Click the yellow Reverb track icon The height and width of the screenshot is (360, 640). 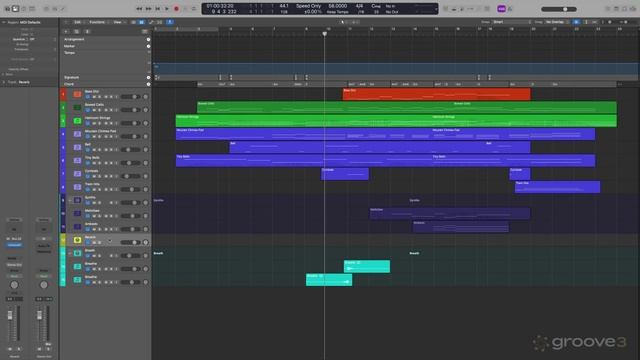pos(77,240)
